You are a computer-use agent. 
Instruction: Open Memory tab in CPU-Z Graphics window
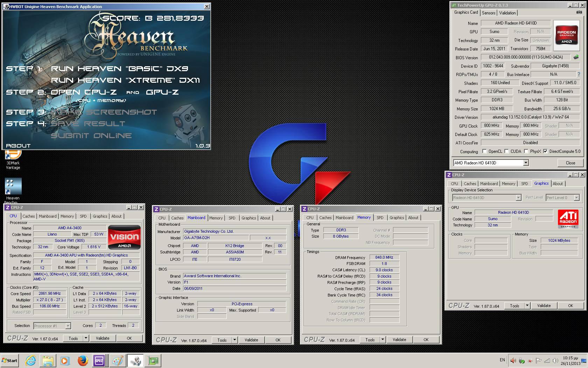click(x=508, y=184)
